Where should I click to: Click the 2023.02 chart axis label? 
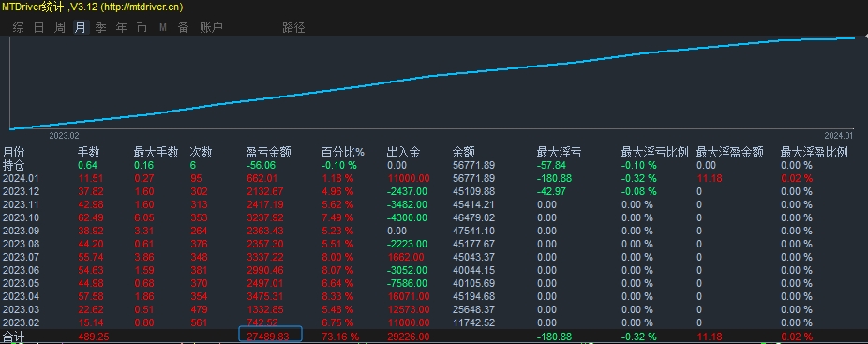pos(65,136)
